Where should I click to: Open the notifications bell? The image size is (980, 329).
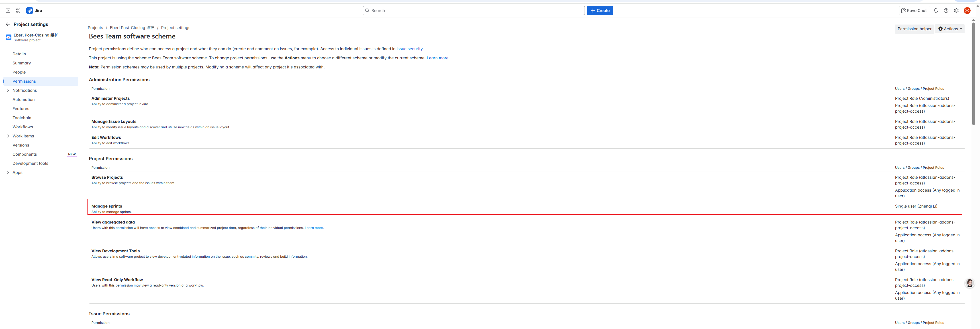click(936, 11)
